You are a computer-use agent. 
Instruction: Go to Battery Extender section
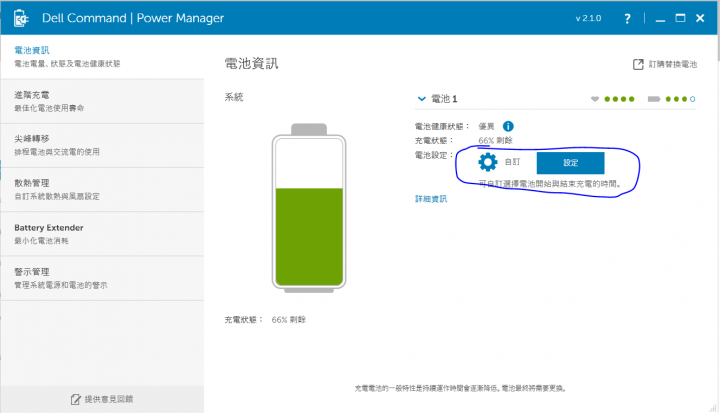click(100, 233)
